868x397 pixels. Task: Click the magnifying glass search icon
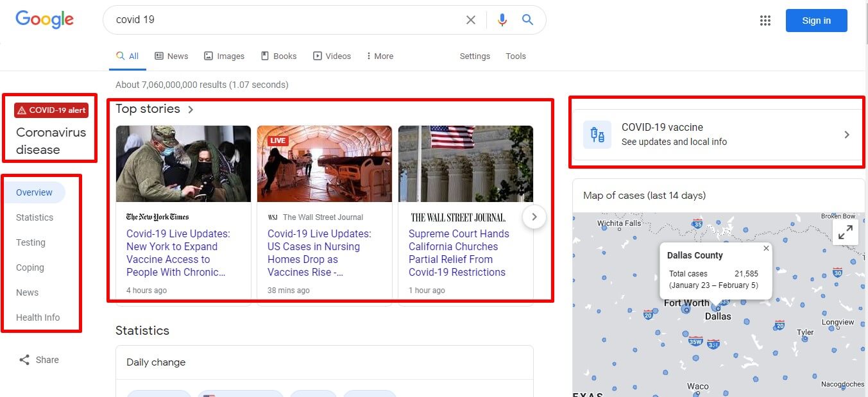(x=527, y=20)
